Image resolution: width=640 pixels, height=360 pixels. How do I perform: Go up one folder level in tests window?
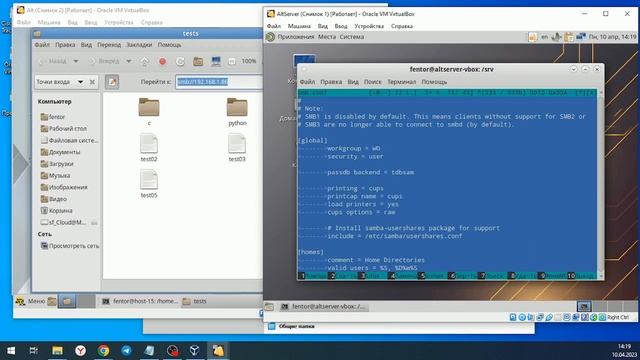tap(144, 61)
